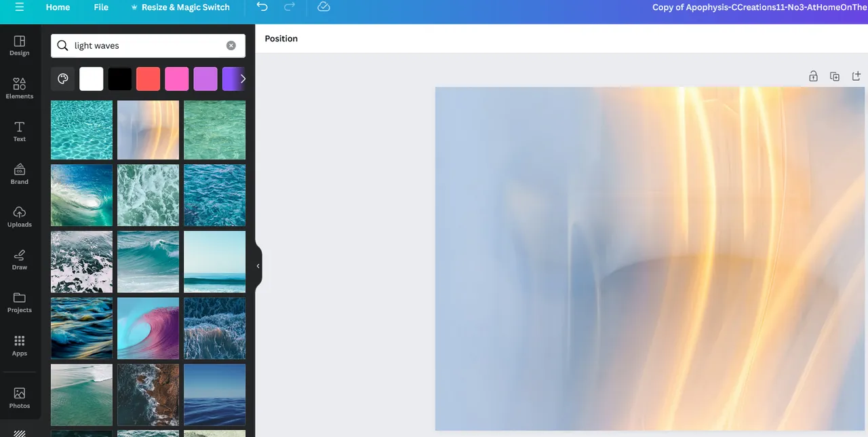Open the Uploads panel
The image size is (868, 437).
tap(20, 217)
